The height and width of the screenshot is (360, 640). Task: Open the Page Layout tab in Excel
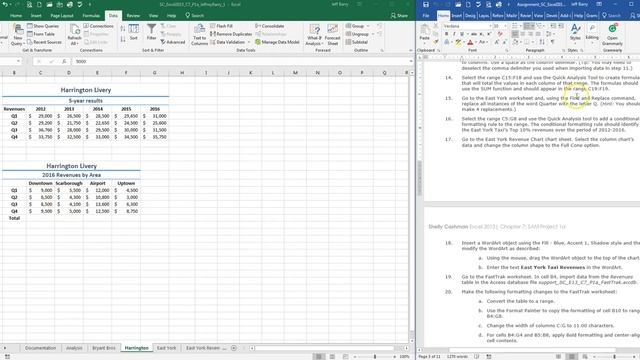(x=62, y=16)
